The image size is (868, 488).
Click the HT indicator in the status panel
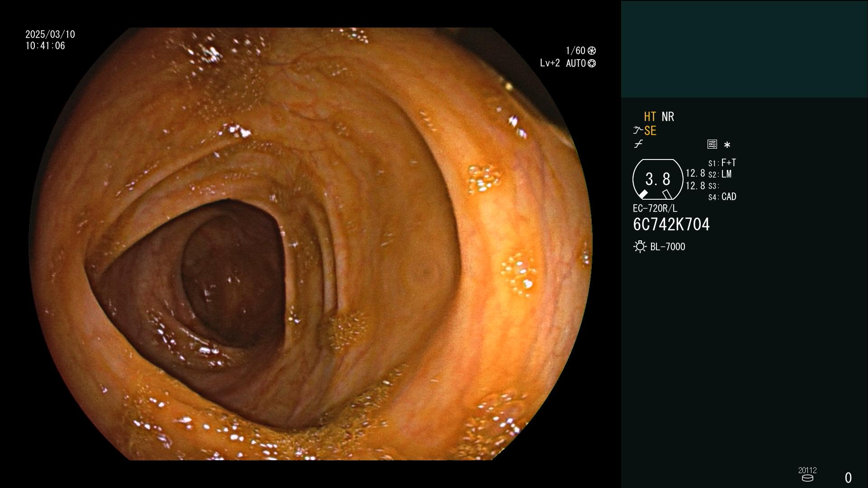(x=650, y=117)
